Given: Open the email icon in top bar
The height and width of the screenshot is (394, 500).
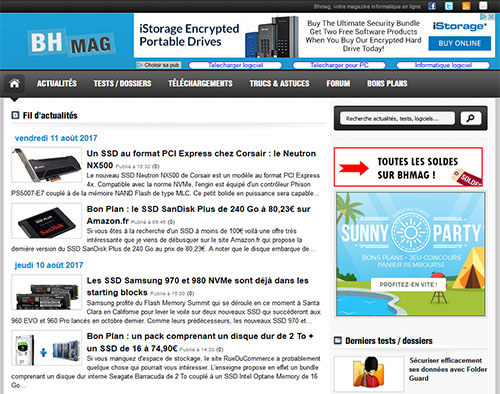Looking at the screenshot, I should (483, 6).
